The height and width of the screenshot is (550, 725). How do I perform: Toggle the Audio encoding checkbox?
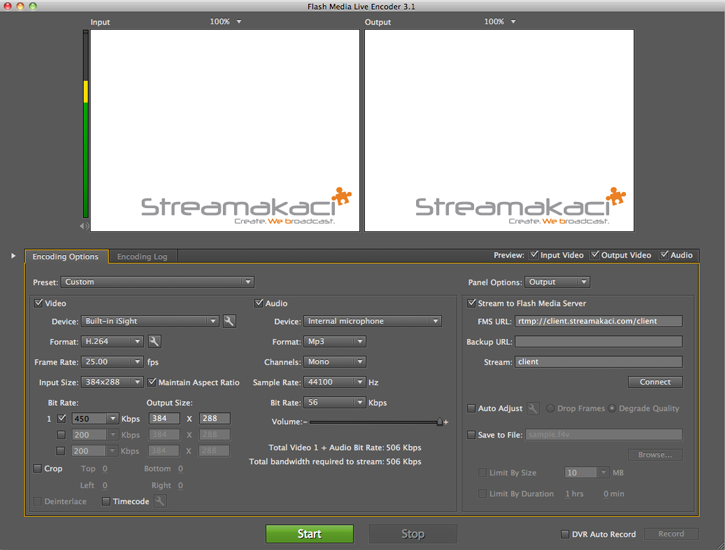coord(259,303)
